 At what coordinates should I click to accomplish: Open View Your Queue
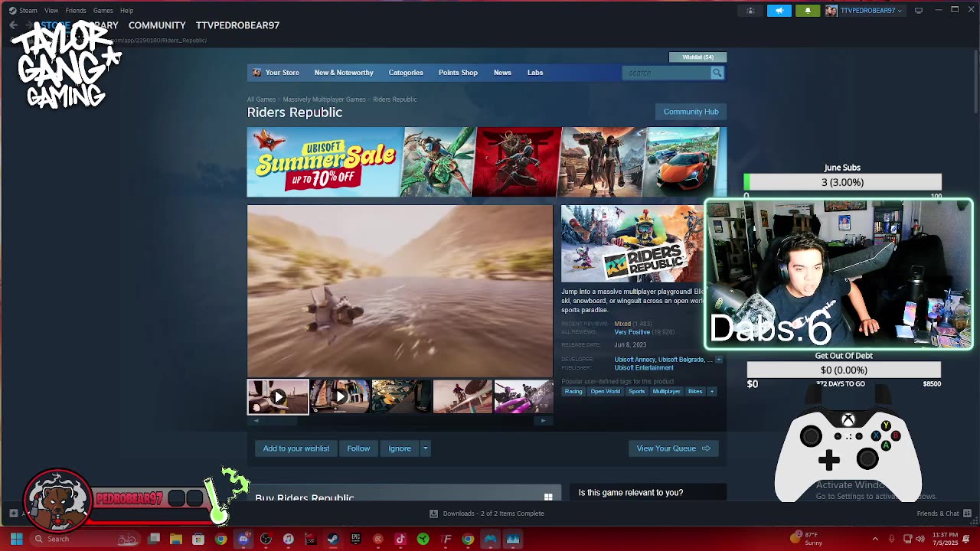pos(673,448)
